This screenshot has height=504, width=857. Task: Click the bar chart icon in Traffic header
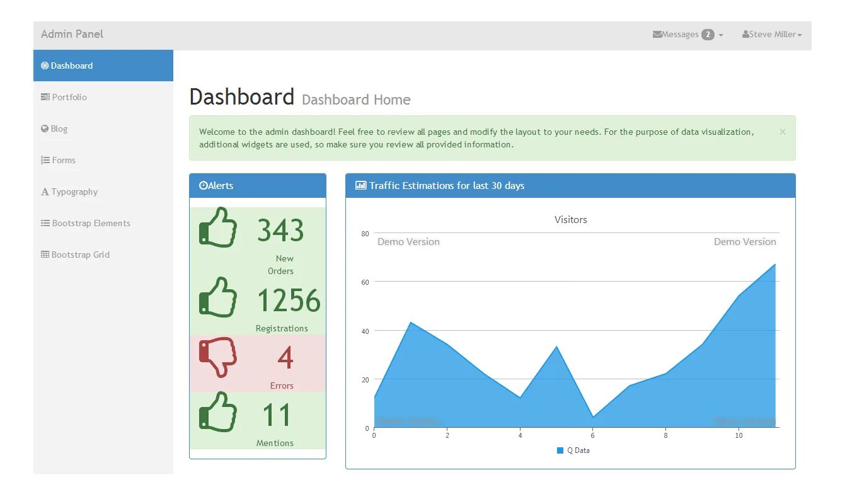pos(361,185)
